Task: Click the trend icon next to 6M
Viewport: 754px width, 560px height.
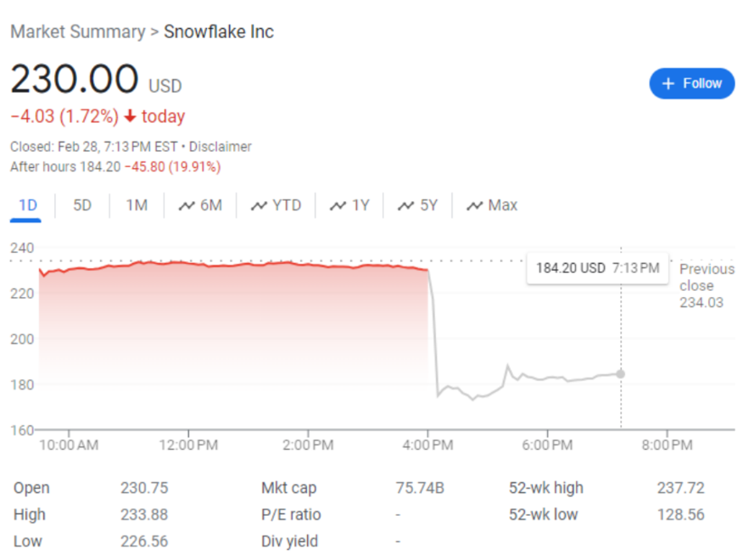Action: pyautogui.click(x=187, y=205)
